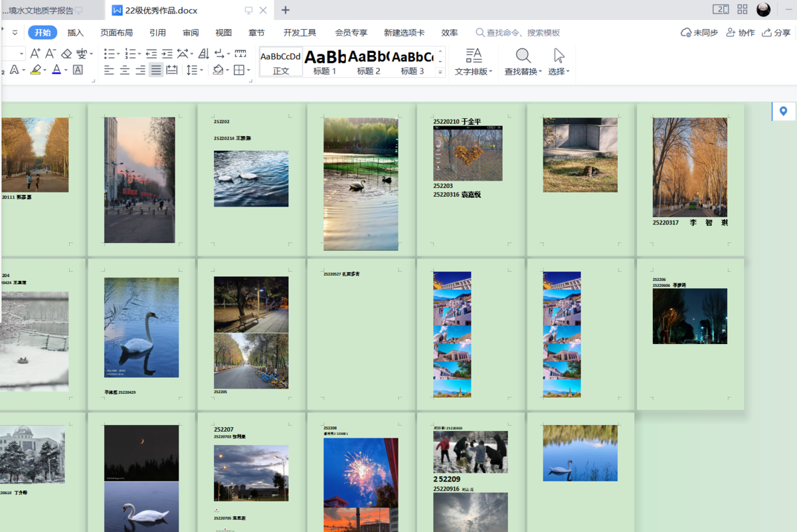Click the 未同步 cloud sync button
Screen dimensions: 797x532
(x=699, y=33)
